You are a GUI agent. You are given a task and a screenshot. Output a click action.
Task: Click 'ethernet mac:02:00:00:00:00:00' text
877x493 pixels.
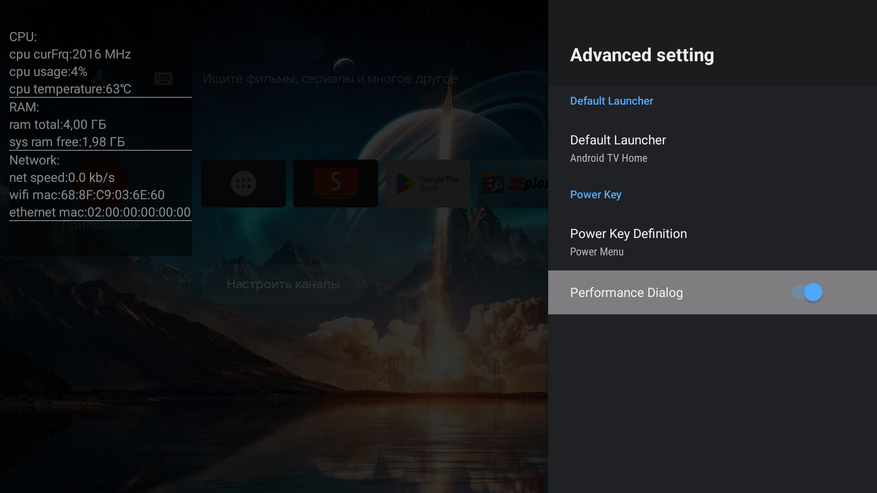pos(100,212)
